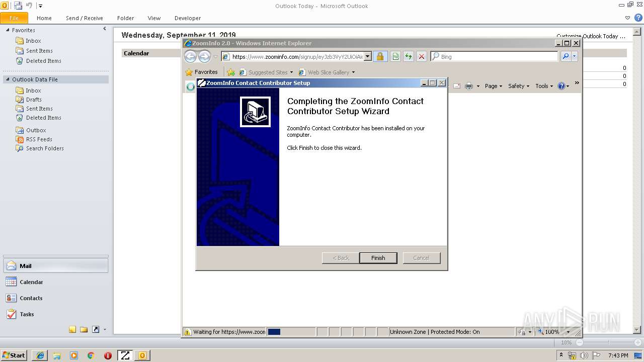Click Internet Explorer taskbar icon
Screen dimensions: 644x362
pyautogui.click(x=40, y=355)
